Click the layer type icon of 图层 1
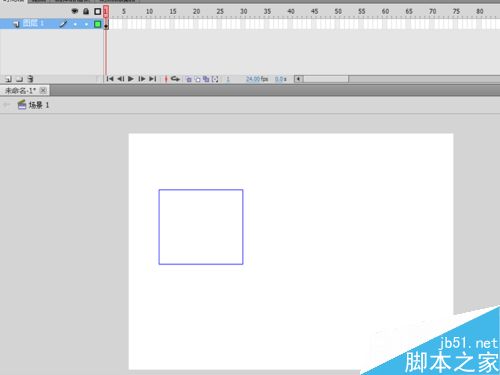Image resolution: width=500 pixels, height=375 pixels. pos(16,24)
